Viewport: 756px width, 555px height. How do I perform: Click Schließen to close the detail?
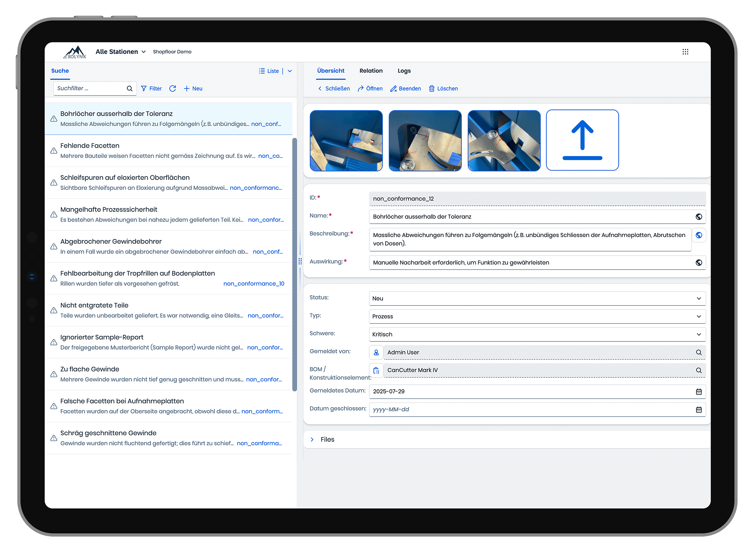334,89
